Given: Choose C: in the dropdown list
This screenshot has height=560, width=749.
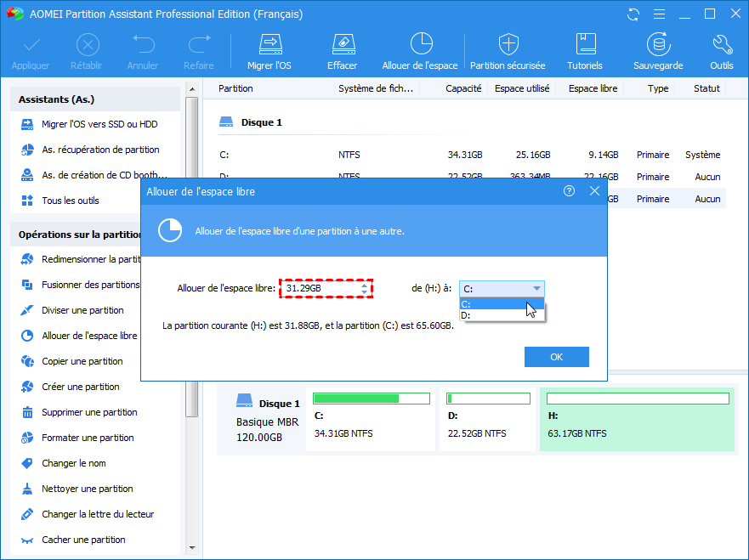Looking at the screenshot, I should [x=502, y=303].
